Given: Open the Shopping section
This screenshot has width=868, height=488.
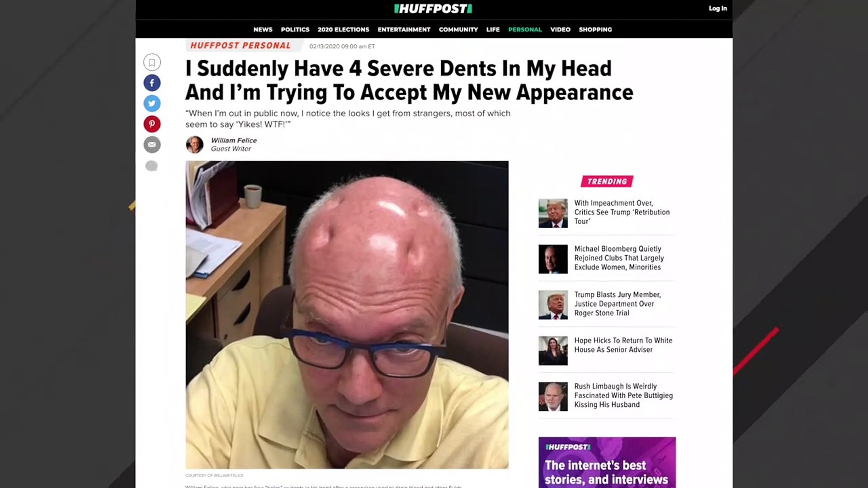Looking at the screenshot, I should [x=595, y=29].
